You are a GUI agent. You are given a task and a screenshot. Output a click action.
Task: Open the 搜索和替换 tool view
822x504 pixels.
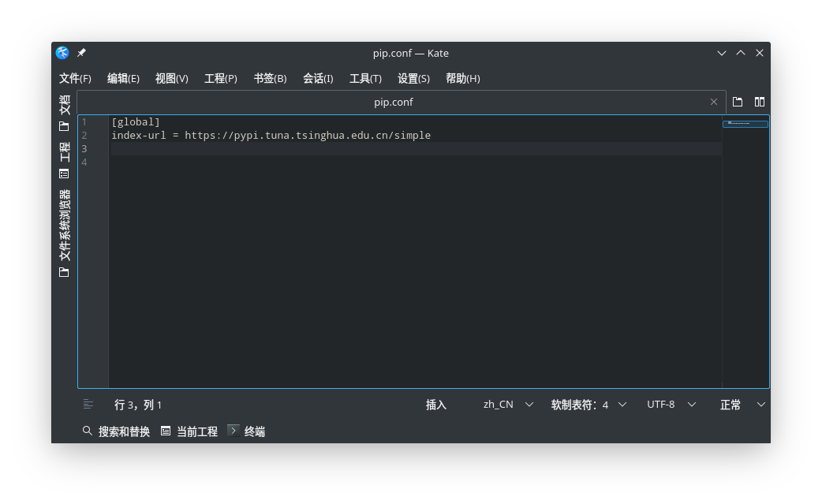click(x=116, y=431)
